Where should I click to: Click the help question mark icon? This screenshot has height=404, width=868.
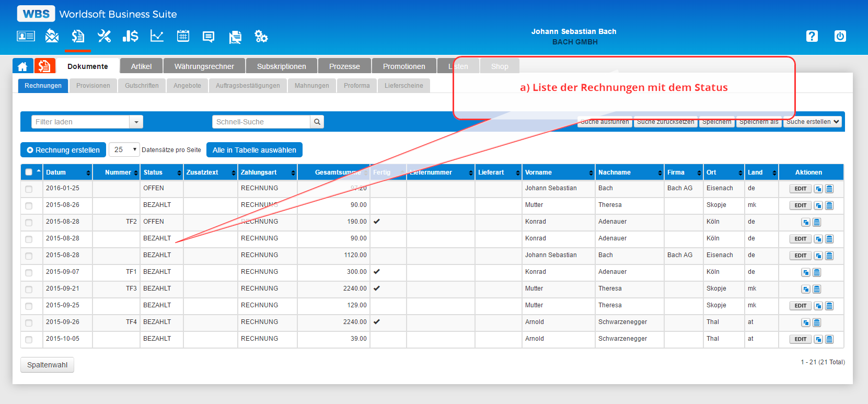(812, 36)
